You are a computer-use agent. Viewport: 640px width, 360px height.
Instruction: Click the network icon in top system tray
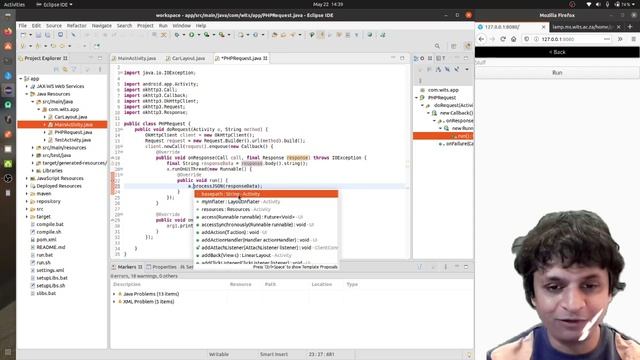pos(589,4)
